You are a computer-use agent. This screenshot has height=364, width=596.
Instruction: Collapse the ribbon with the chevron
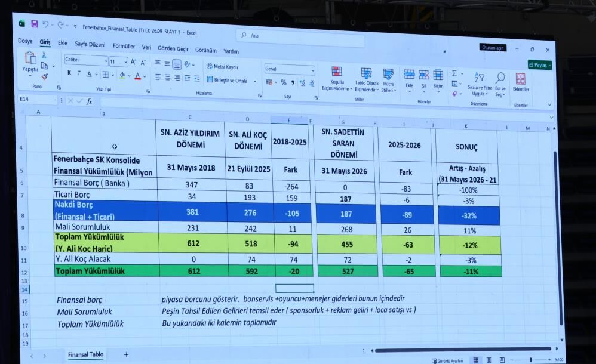pos(549,105)
